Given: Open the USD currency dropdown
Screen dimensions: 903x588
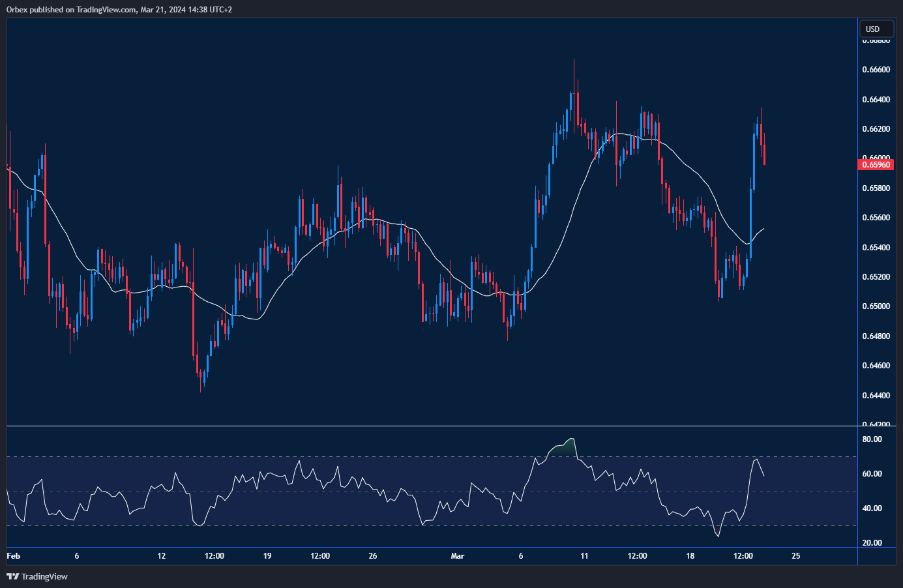Looking at the screenshot, I should pyautogui.click(x=876, y=29).
